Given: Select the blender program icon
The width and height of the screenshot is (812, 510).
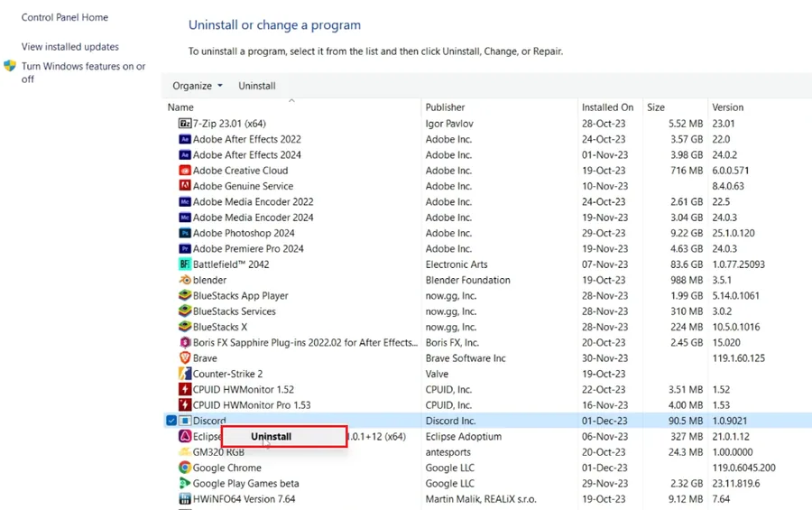Looking at the screenshot, I should [185, 280].
